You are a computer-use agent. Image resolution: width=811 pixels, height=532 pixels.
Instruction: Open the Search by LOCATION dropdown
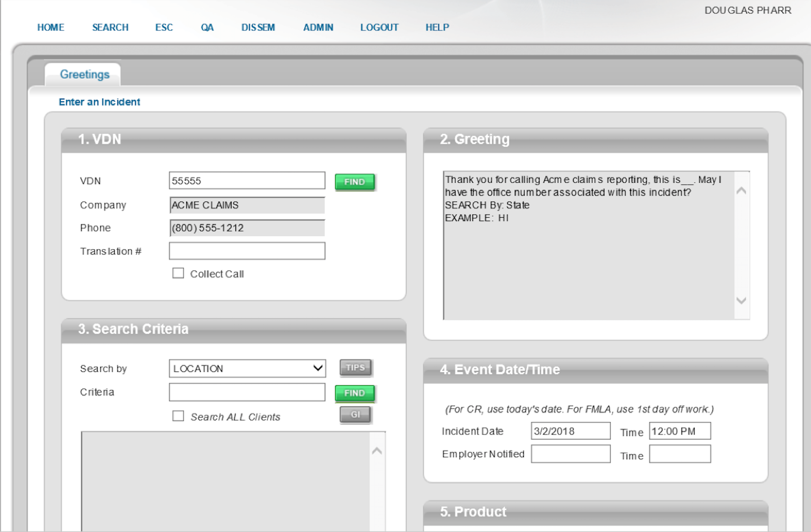pos(247,368)
